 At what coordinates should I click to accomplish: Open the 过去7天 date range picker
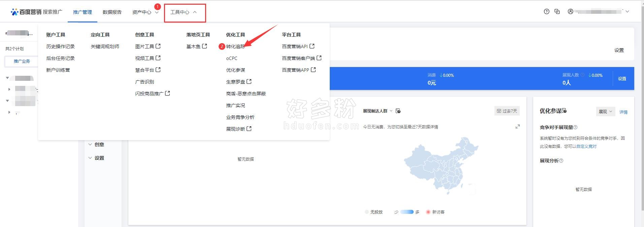507,111
